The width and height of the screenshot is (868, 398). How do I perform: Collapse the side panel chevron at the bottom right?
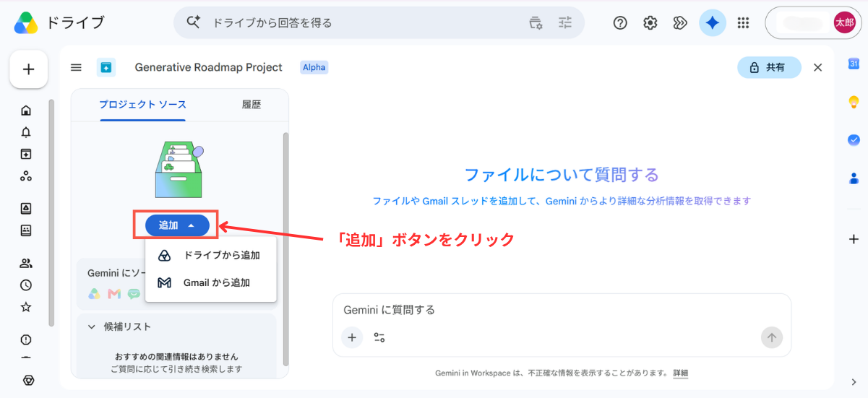point(854,381)
